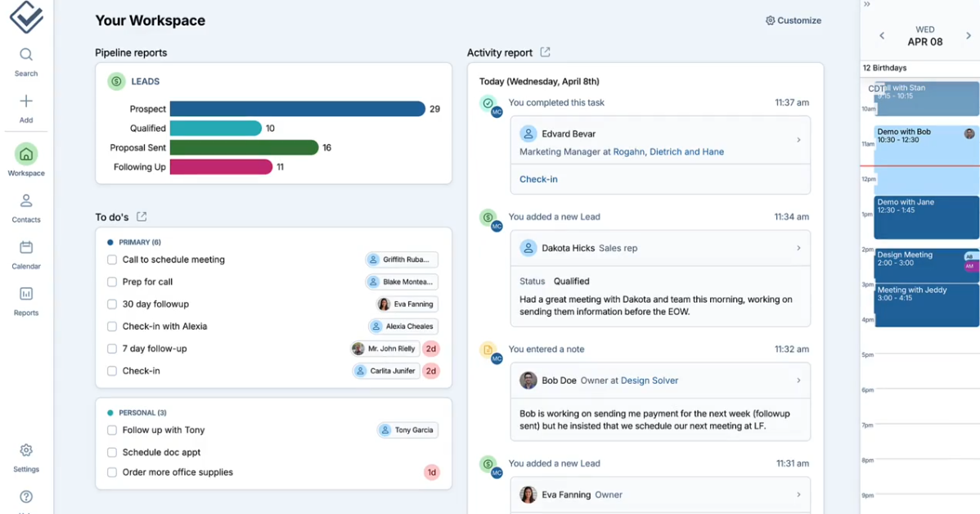Expand Bob Doe card chevron

[798, 381]
